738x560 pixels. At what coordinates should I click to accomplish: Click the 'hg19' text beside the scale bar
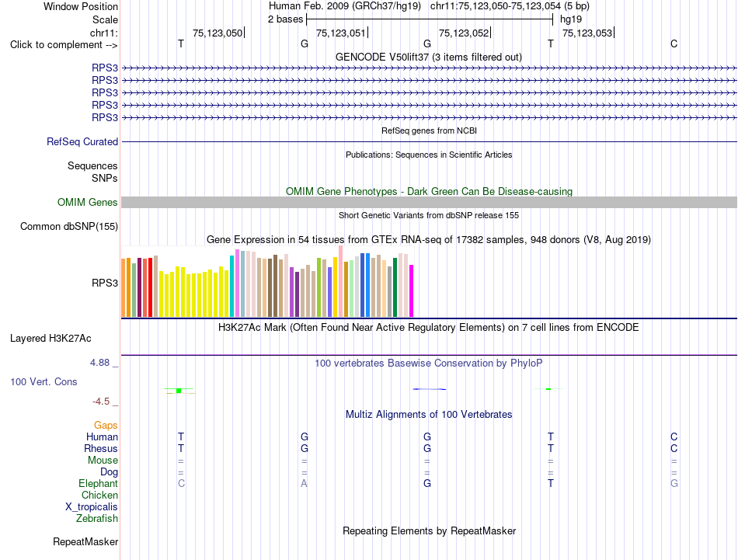(x=571, y=19)
